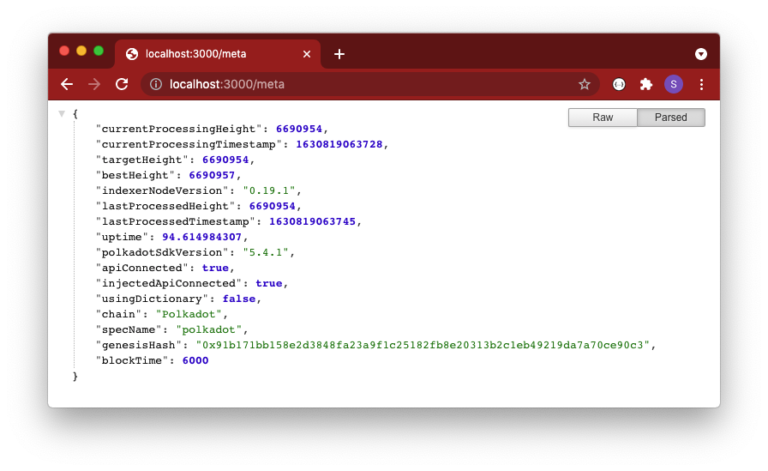Viewport: 768px width, 471px height.
Task: Switch to Parsed JSON view
Action: click(x=671, y=118)
